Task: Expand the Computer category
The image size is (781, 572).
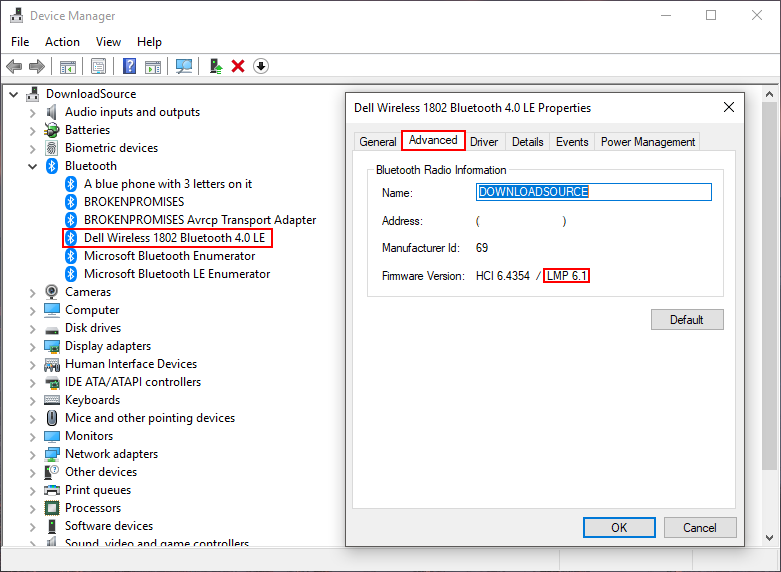Action: 32,311
